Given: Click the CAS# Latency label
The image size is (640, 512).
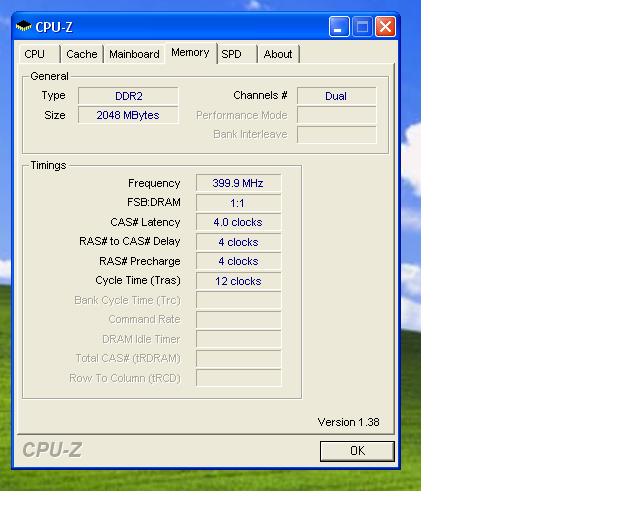Looking at the screenshot, I should 145,222.
